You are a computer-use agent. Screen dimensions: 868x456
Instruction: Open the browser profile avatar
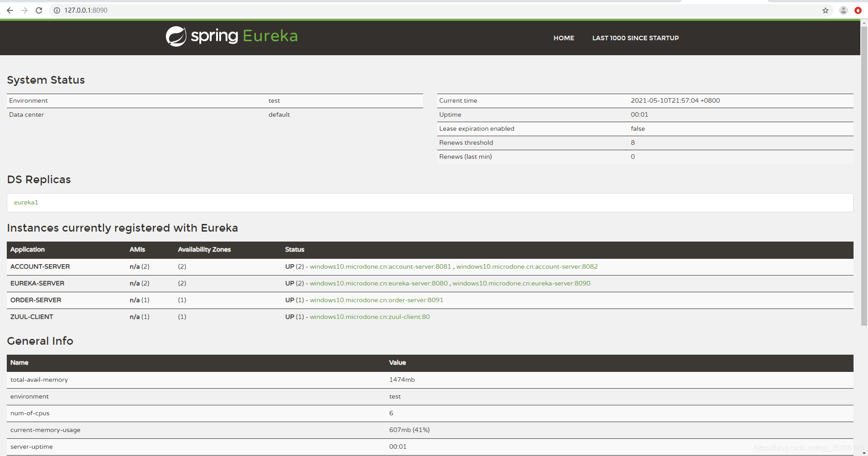point(844,10)
